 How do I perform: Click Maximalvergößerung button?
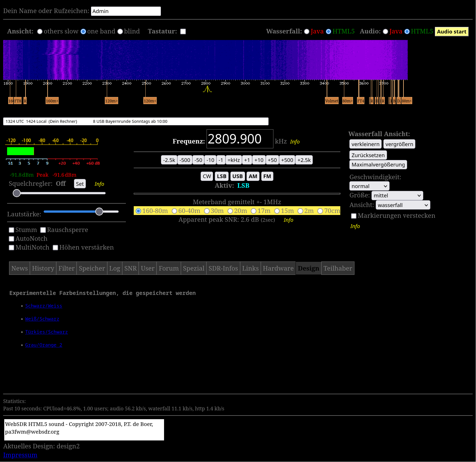(x=378, y=164)
